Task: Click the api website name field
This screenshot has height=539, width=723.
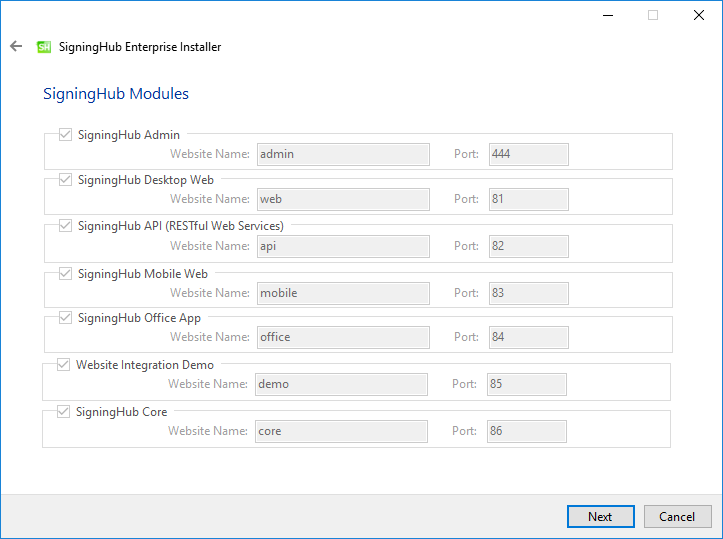Action: tap(343, 246)
